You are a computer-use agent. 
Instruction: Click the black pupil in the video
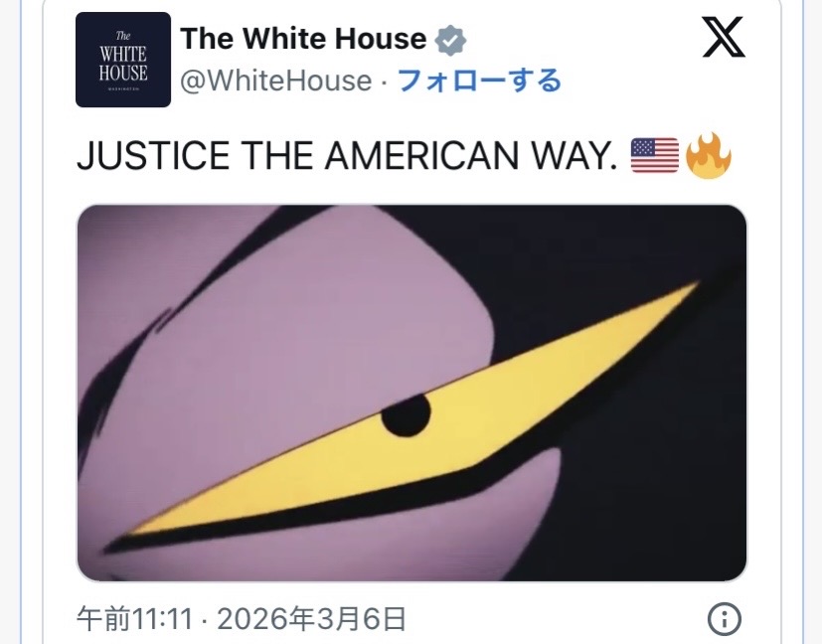click(407, 415)
